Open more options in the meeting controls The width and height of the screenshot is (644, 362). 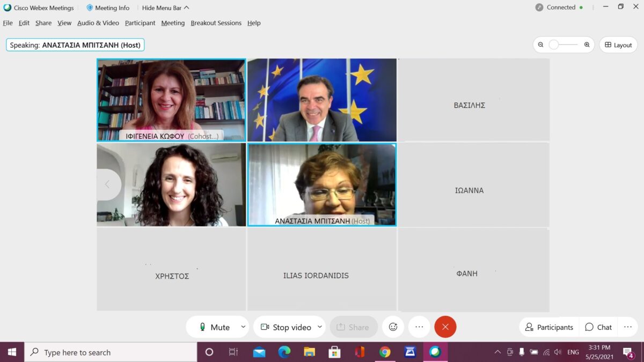[419, 327]
